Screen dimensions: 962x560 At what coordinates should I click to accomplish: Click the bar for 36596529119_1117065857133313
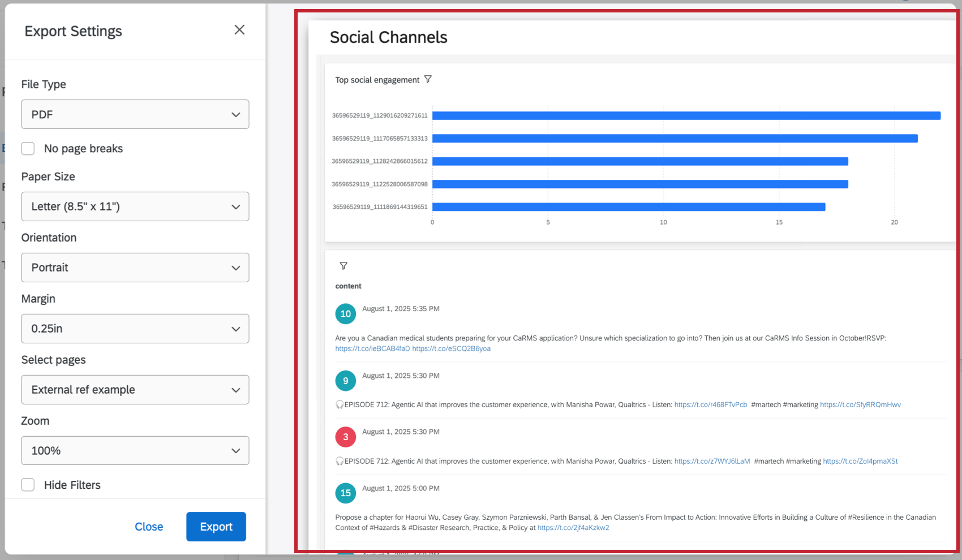coord(675,139)
